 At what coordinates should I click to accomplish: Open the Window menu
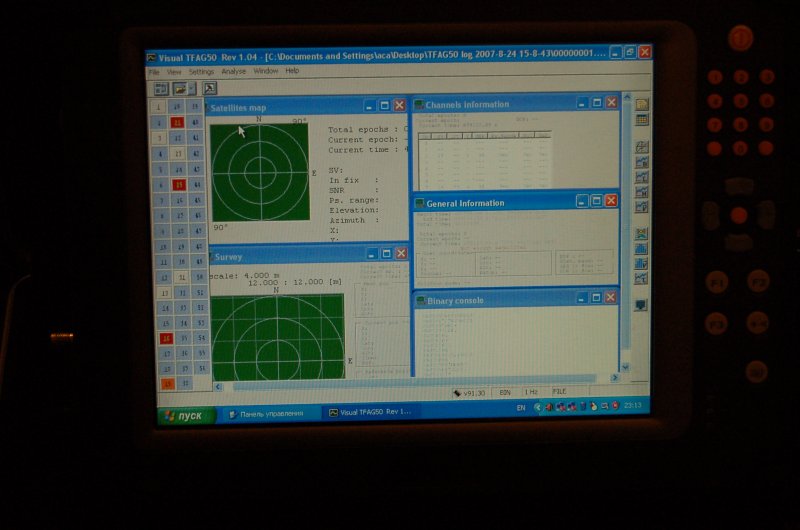pos(266,71)
